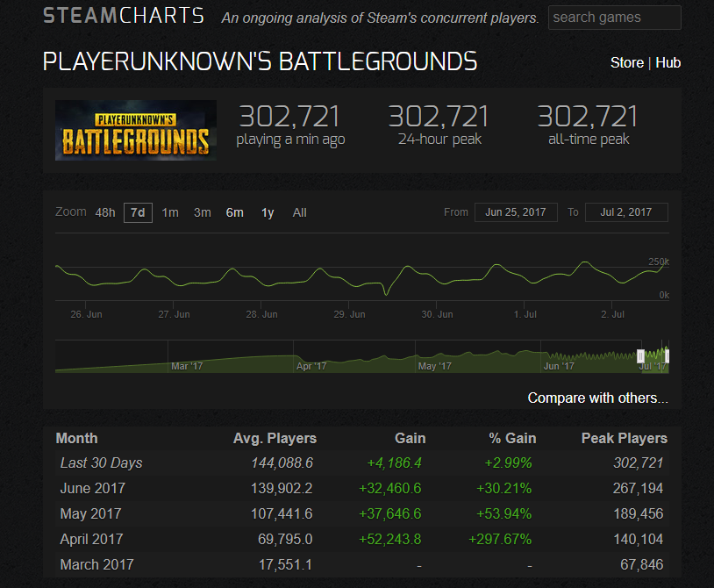Click the Month column header
This screenshot has width=714, height=588.
76,438
